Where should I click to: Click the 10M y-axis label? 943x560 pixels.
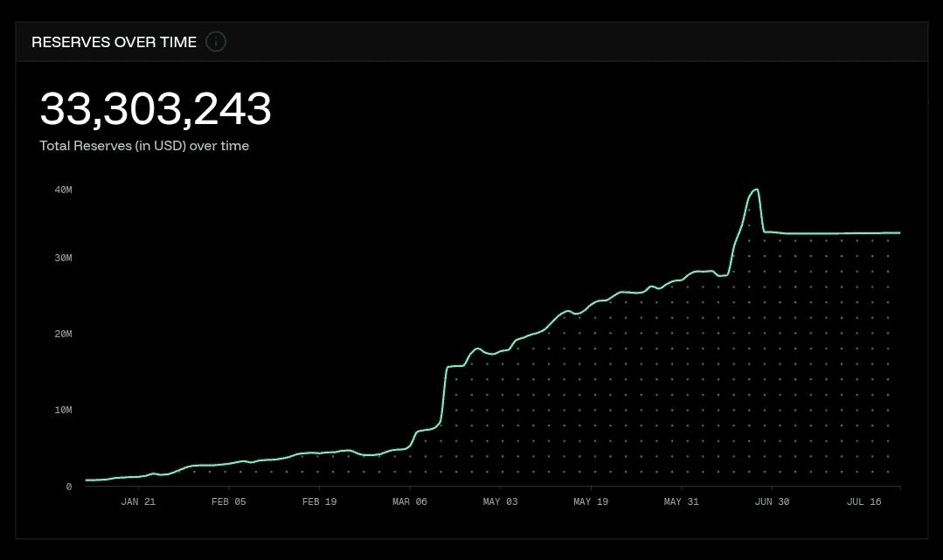tap(63, 411)
